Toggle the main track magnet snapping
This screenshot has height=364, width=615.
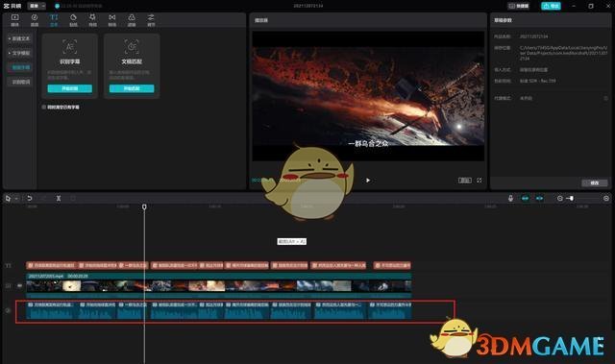point(525,198)
